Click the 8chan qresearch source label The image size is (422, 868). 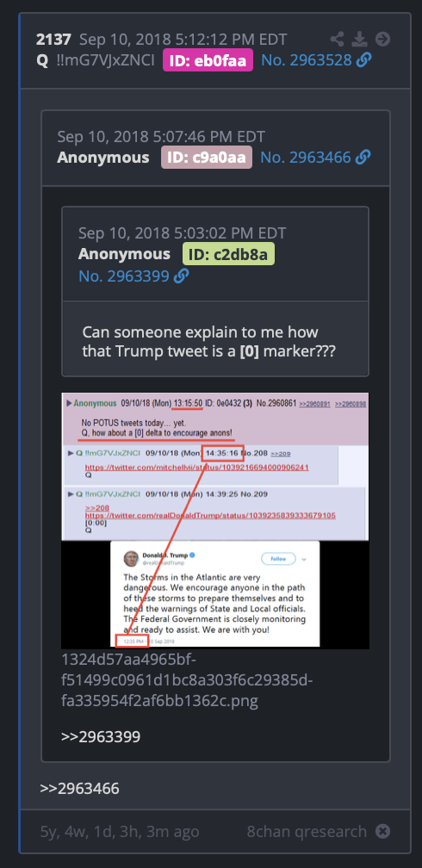(x=307, y=831)
